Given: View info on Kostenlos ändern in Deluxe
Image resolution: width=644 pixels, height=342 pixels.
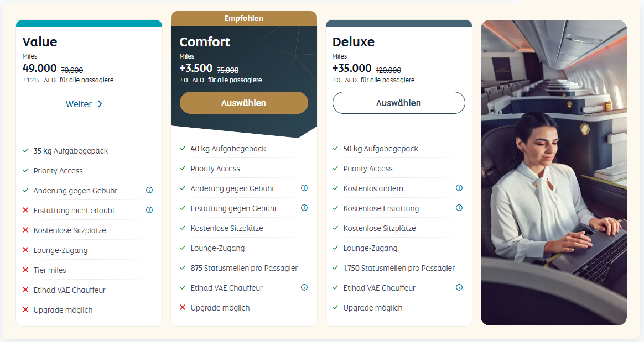Looking at the screenshot, I should (x=459, y=188).
